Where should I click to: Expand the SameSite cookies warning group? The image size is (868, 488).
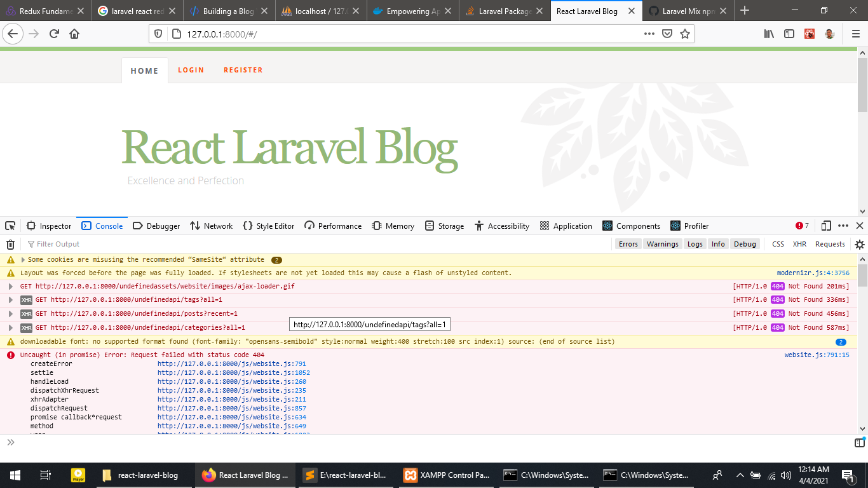(24, 260)
